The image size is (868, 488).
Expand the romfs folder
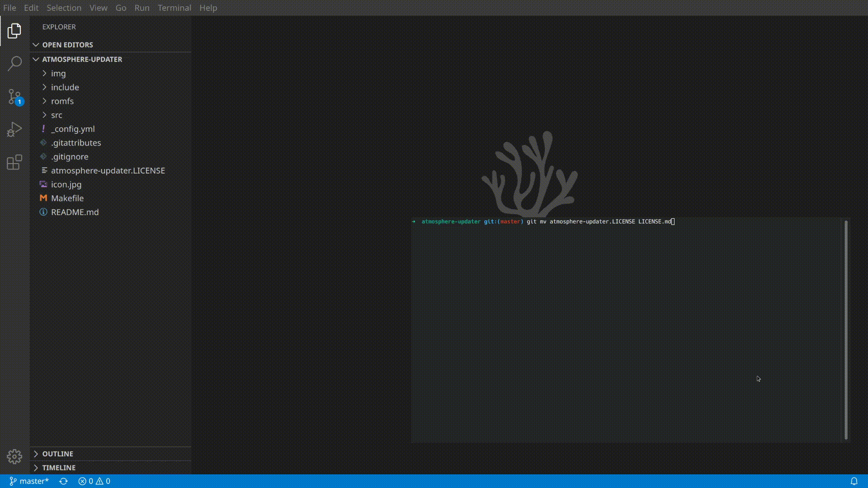point(111,101)
